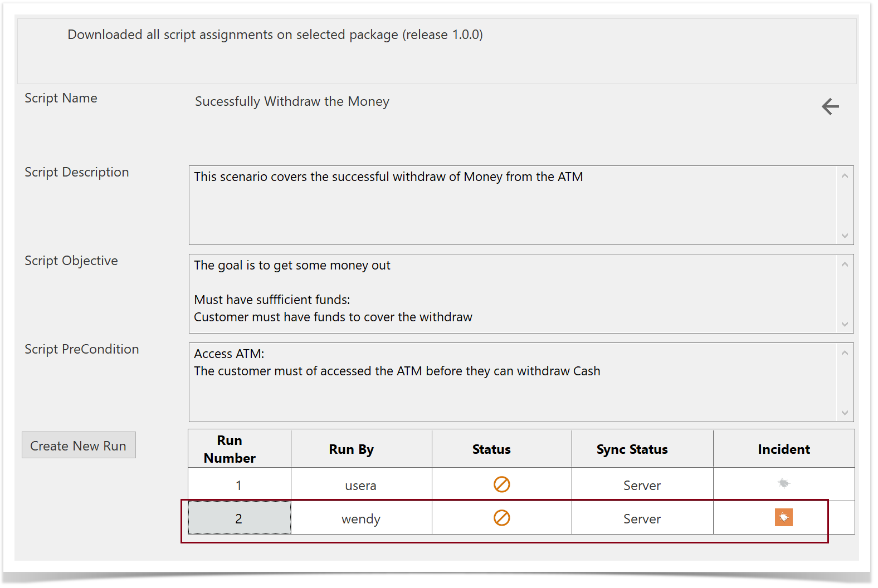Select run number 1 cell
Screen dimensions: 878x588
(240, 485)
